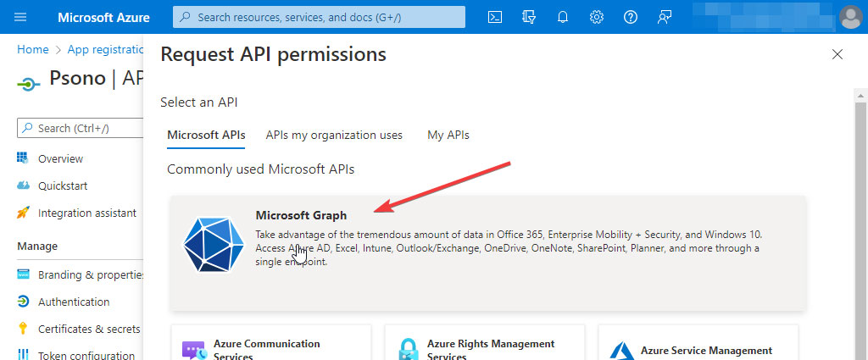Choose the Azure Service Management card
Screen dimensions: 868x360
click(698, 343)
